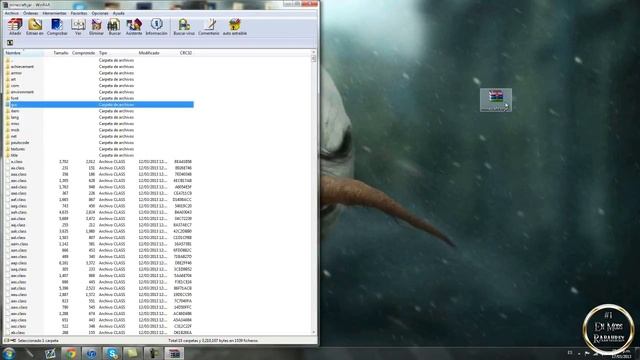Select the item folder row
This screenshot has height=360, width=640.
point(99,111)
